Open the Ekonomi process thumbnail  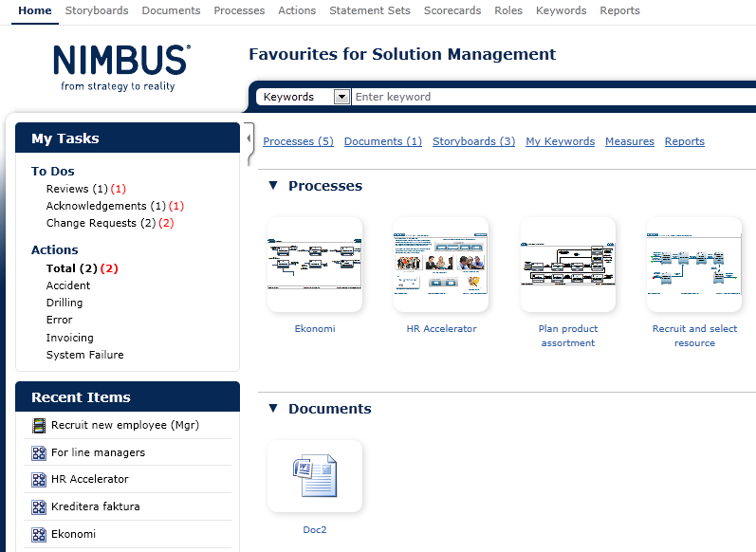pos(315,265)
